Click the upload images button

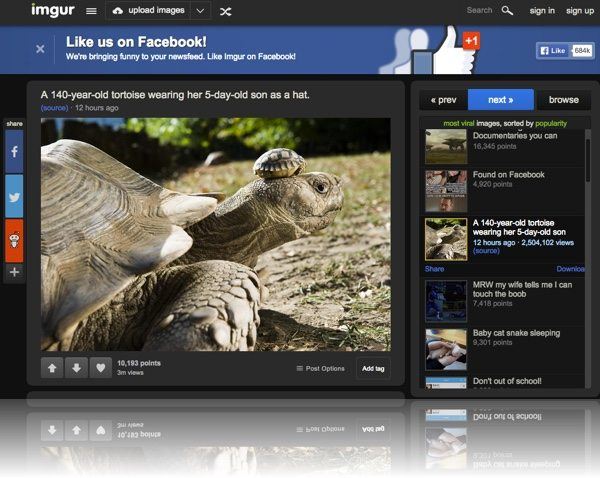[149, 11]
